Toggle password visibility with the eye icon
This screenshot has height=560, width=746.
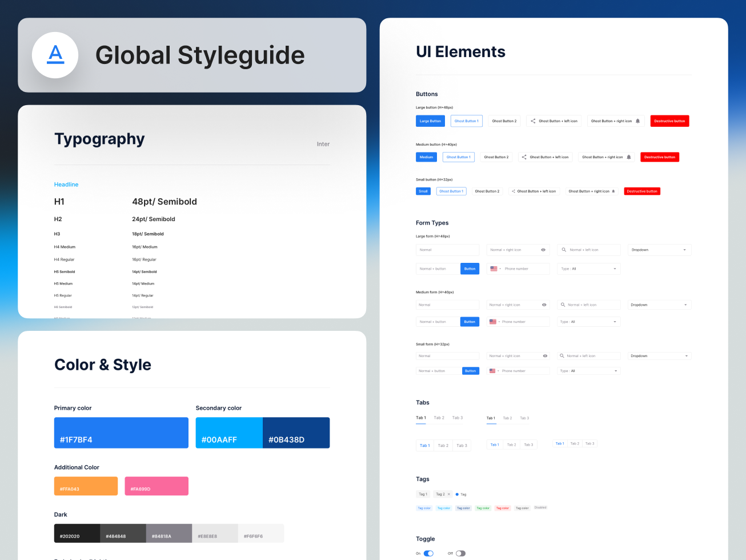544,250
